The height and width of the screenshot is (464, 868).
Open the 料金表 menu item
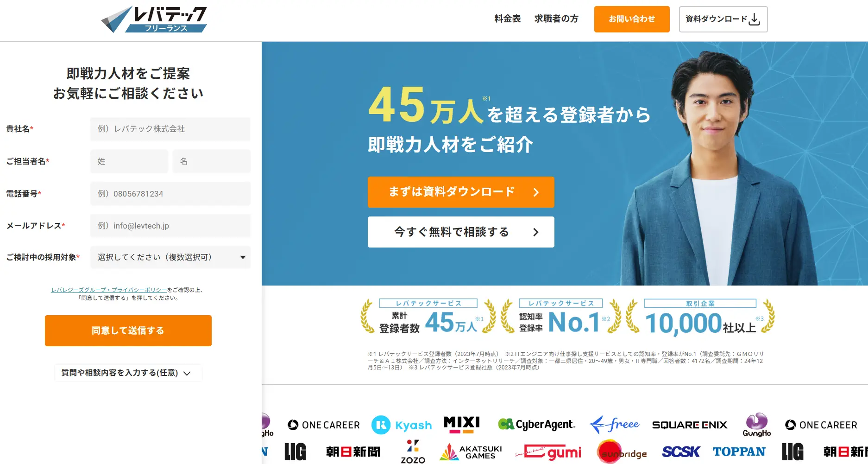(508, 19)
